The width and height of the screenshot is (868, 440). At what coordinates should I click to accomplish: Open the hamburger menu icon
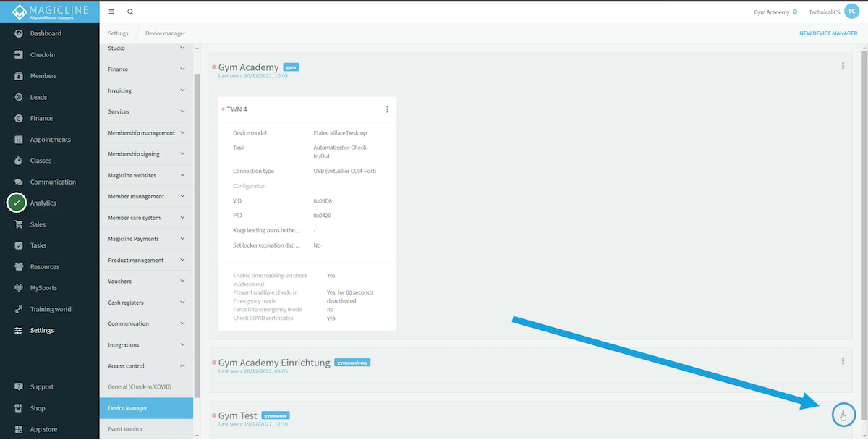click(111, 12)
